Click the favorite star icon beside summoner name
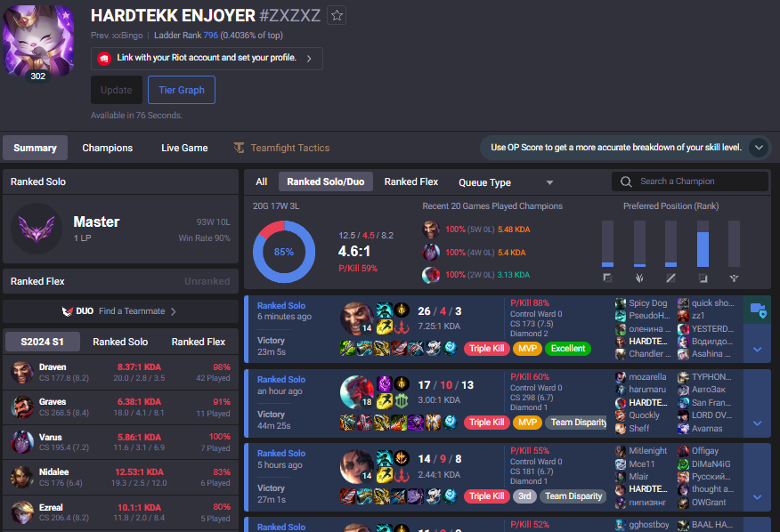This screenshot has width=780, height=532. coord(337,15)
